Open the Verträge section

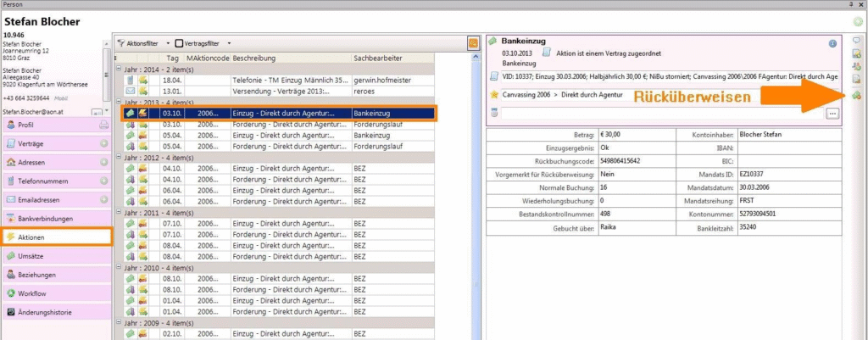(57, 144)
